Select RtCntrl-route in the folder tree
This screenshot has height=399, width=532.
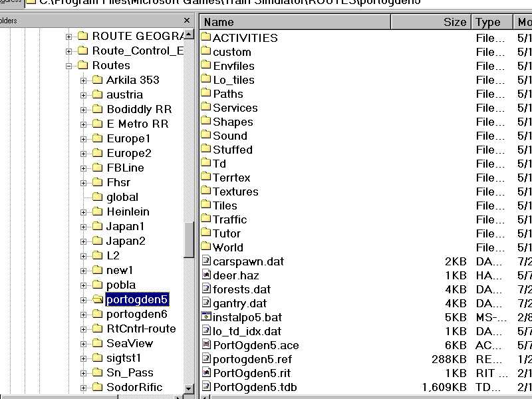point(141,329)
